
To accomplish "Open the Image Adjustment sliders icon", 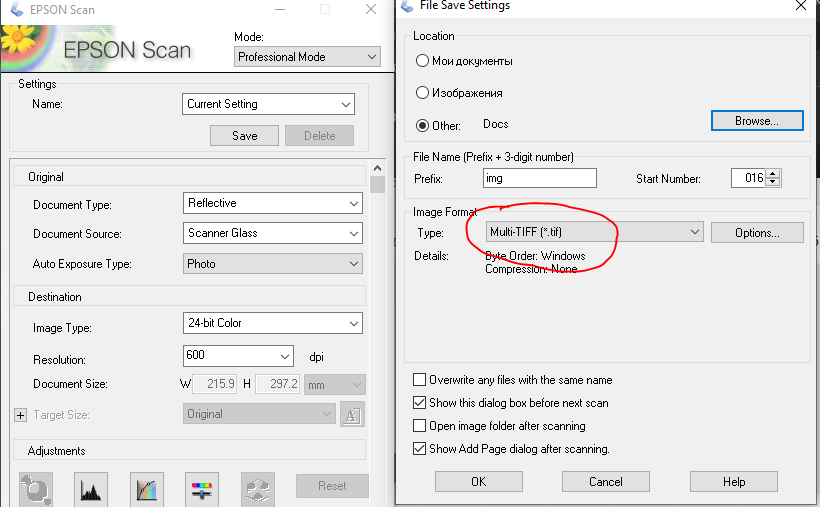I will click(202, 489).
